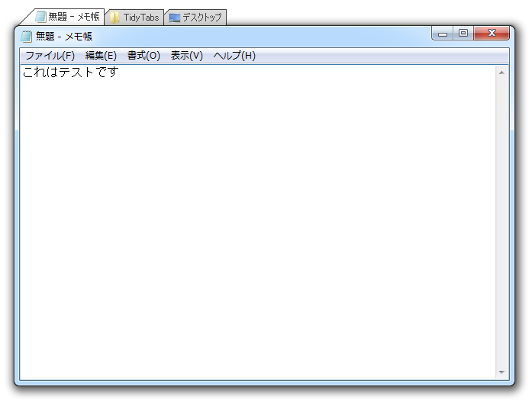Click the folder icon on the TidyTabs tab
532x403 pixels.
click(114, 18)
